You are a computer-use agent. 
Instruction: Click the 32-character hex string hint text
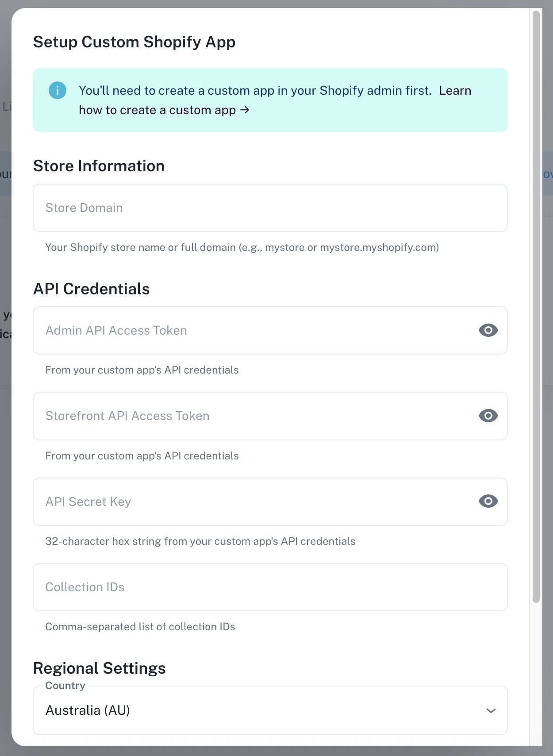tap(200, 541)
